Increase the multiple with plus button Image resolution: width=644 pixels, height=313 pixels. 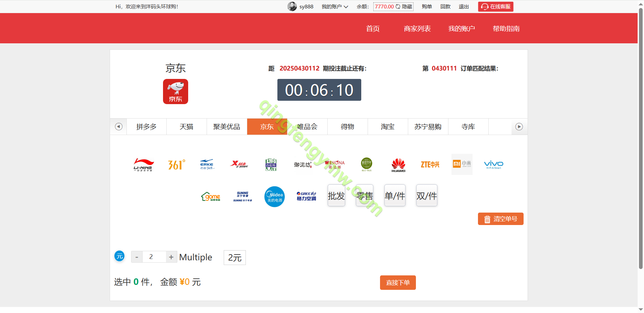pos(171,257)
